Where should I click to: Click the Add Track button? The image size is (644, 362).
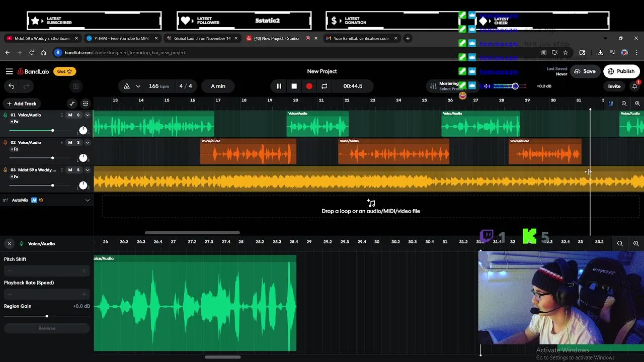tap(21, 104)
